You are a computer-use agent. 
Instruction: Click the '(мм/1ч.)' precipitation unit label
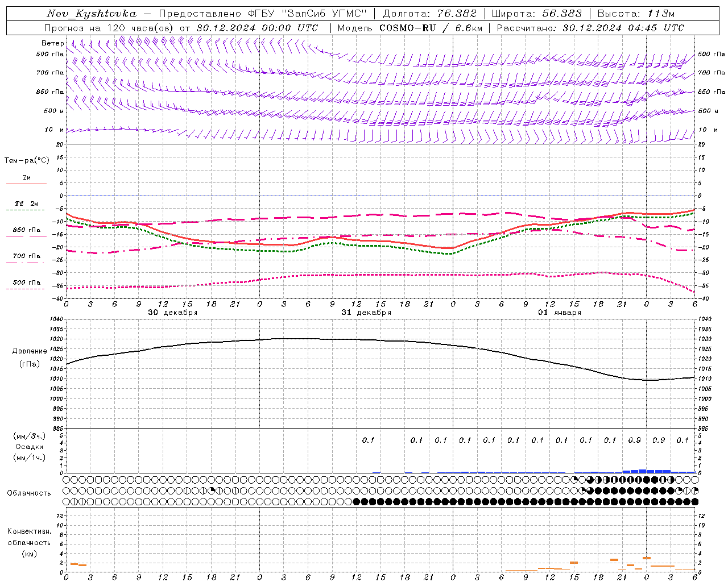point(30,458)
